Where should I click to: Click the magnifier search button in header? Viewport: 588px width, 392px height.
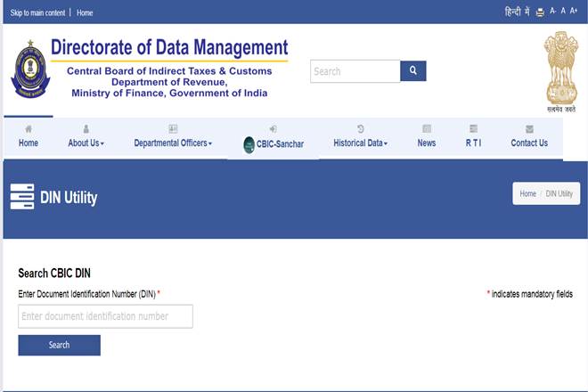pyautogui.click(x=412, y=71)
